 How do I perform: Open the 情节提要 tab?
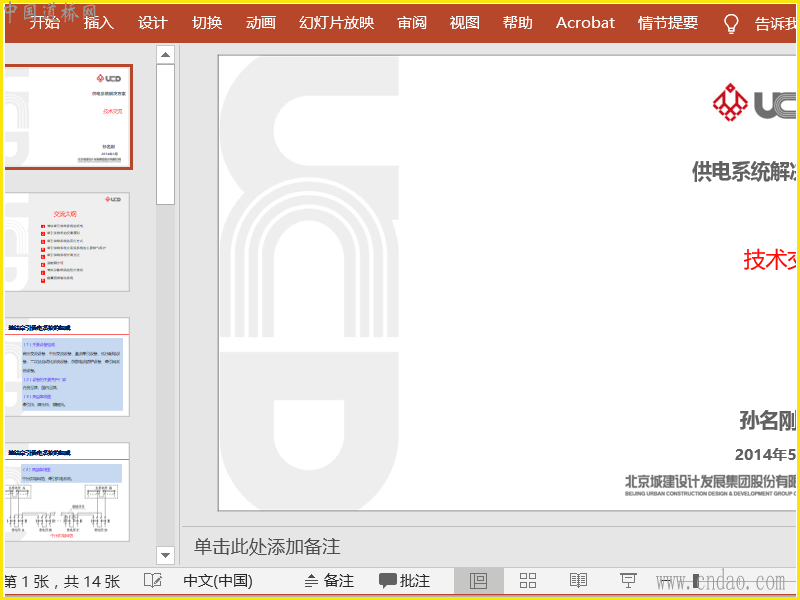[x=668, y=23]
